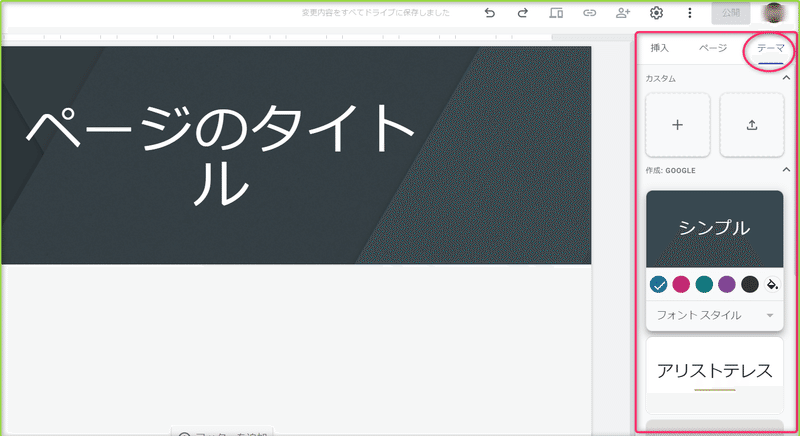
Task: Copy the published site link icon
Action: (589, 13)
